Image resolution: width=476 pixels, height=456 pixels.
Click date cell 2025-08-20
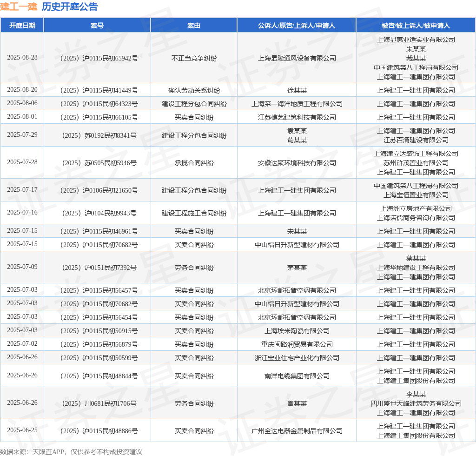[x=22, y=90]
